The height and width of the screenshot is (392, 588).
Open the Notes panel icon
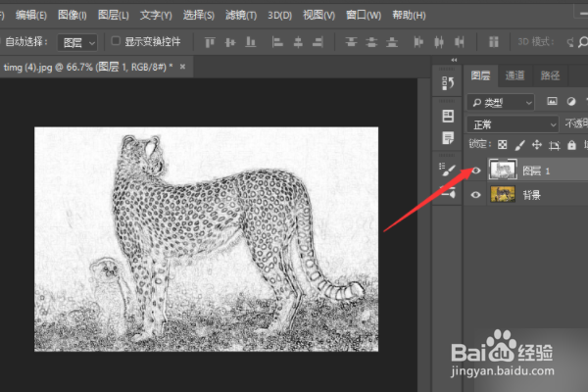point(448,137)
